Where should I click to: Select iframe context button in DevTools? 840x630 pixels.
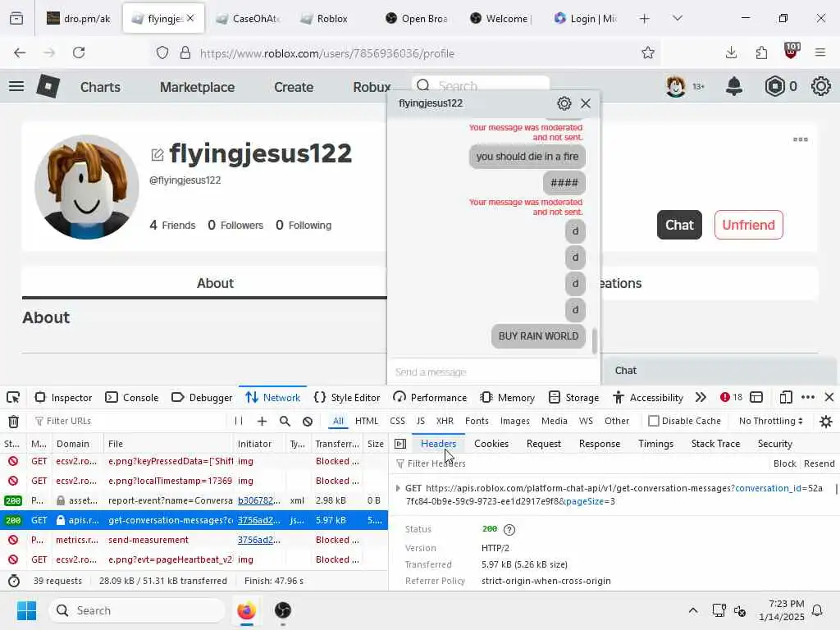(x=756, y=397)
